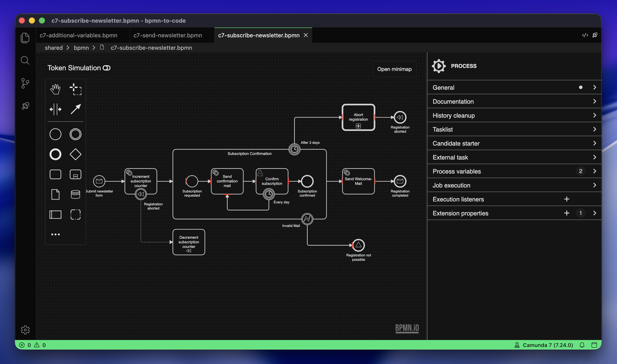
Task: Select the 'After 3 days' timer boundary event
Action: 294,149
